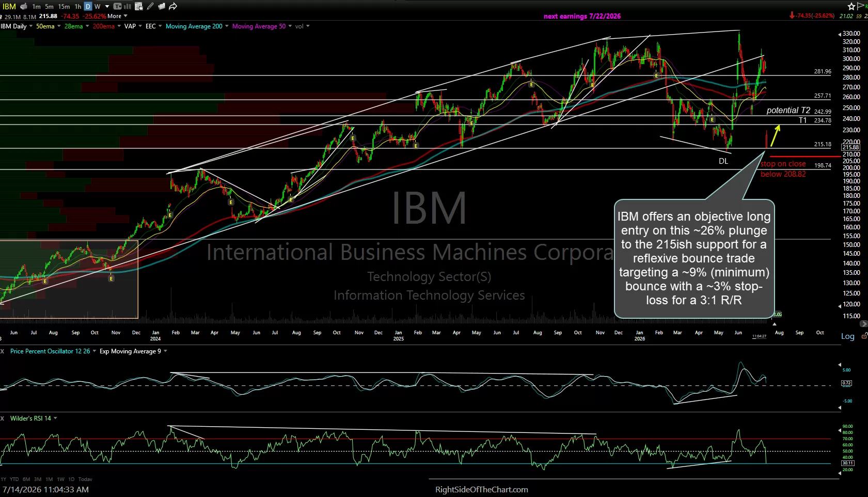The width and height of the screenshot is (868, 497).
Task: Click the current price tag 215.88 on axis
Action: pyautogui.click(x=850, y=148)
